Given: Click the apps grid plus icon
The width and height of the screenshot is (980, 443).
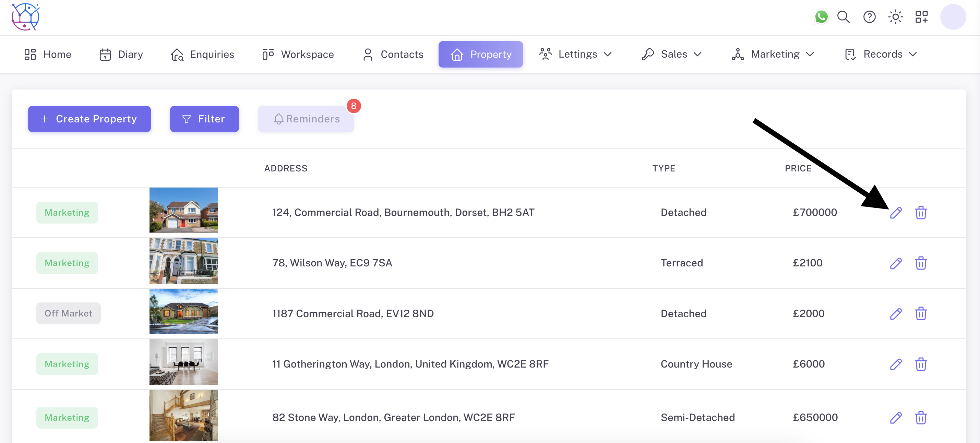Looking at the screenshot, I should tap(921, 17).
